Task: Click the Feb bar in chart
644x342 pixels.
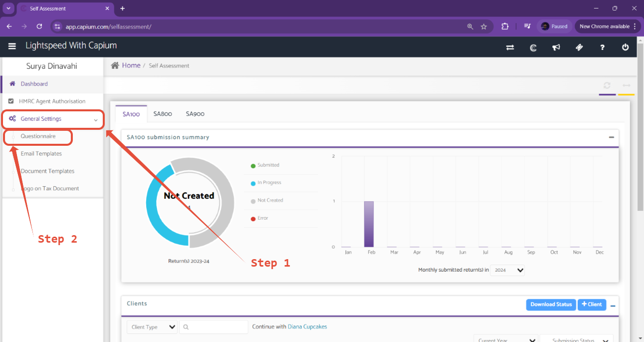Action: [x=369, y=224]
